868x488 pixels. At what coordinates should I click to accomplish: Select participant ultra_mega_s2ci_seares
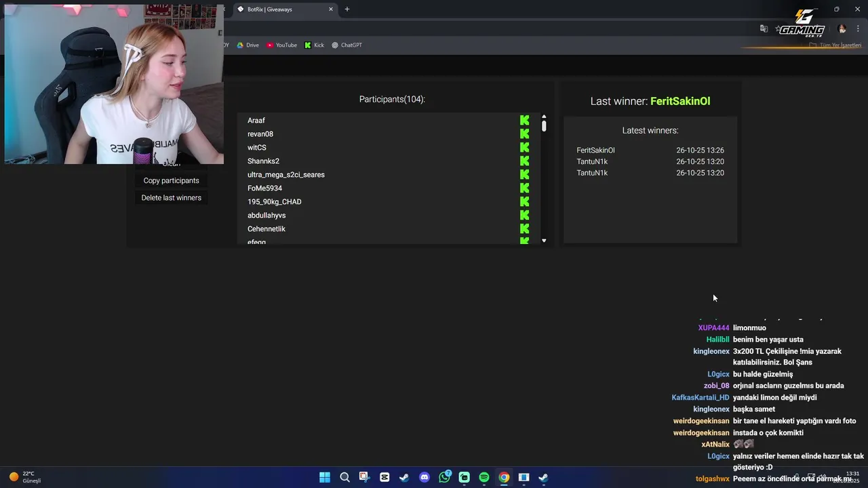click(286, 174)
